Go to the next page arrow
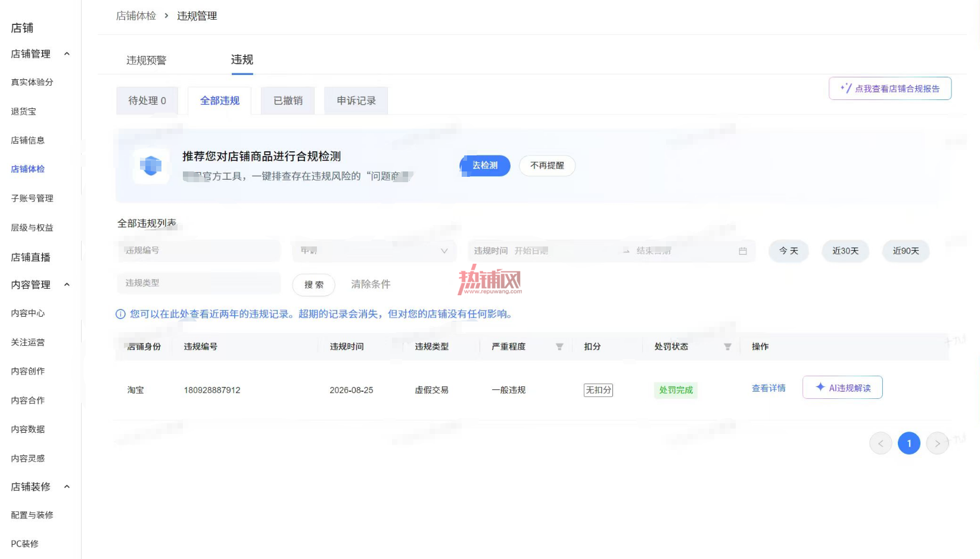 coord(938,443)
